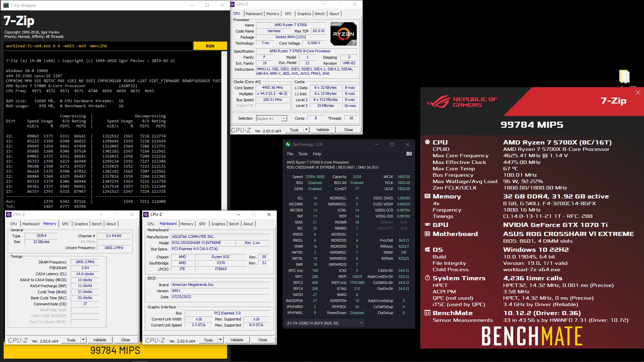Close the BenchMate result panel with X

[638, 93]
